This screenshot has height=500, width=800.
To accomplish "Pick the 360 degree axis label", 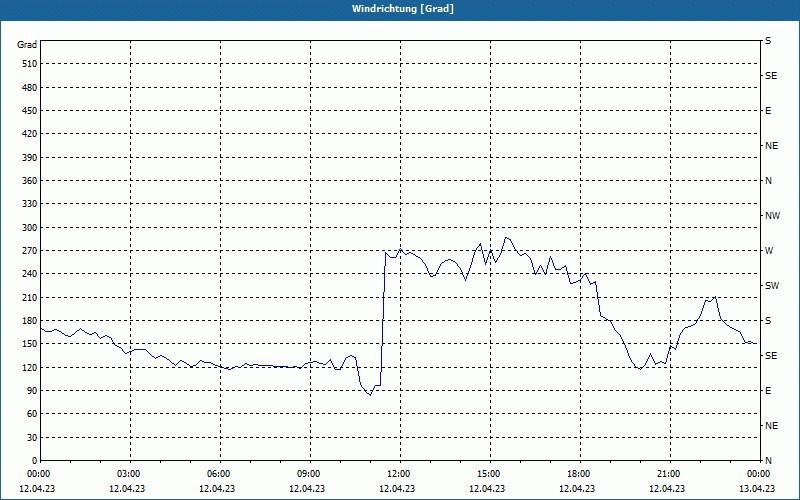I will click(x=29, y=181).
